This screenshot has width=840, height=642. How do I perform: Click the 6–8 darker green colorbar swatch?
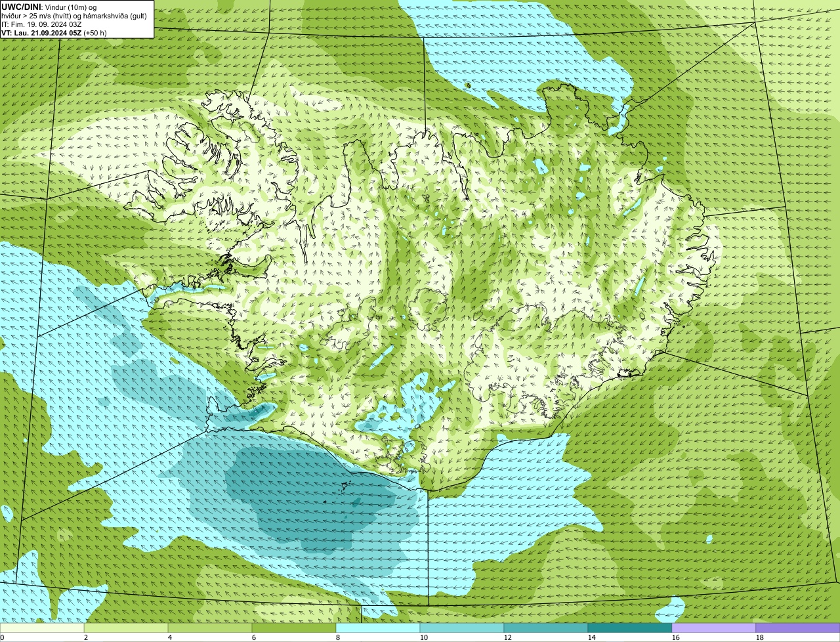[x=294, y=628]
